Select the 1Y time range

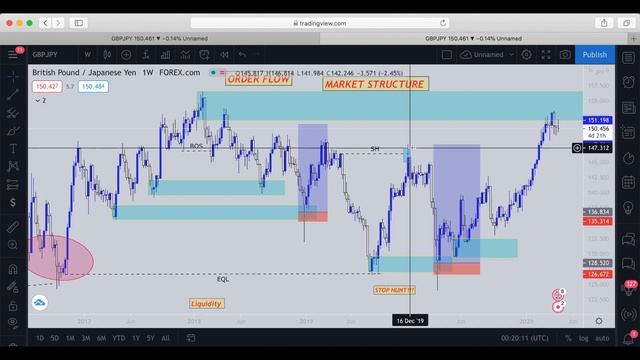click(x=136, y=338)
